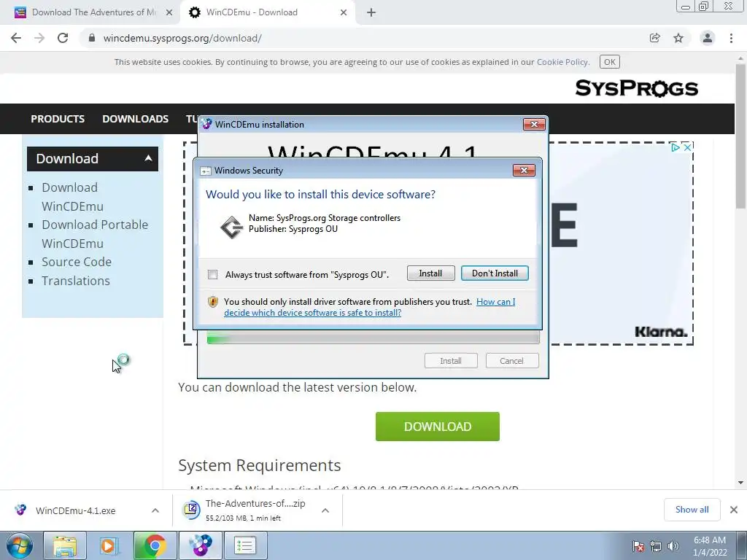
Task: Open the Chrome profile avatar icon
Action: pos(708,38)
